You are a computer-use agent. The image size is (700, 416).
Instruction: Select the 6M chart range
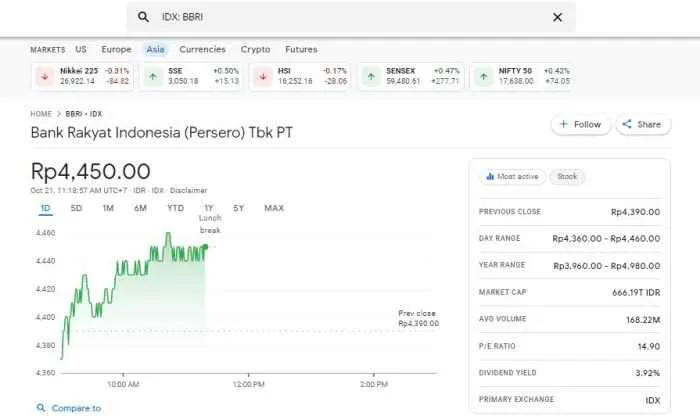point(140,208)
